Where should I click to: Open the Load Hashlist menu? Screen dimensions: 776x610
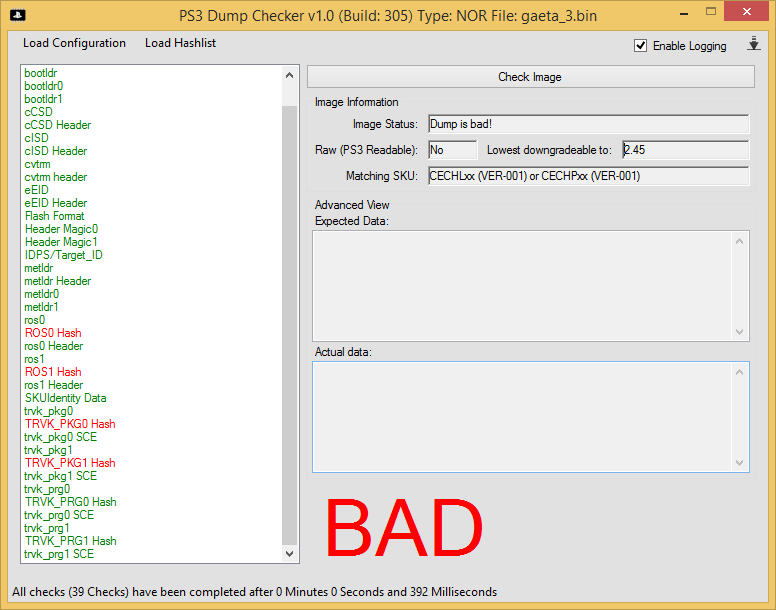point(180,43)
